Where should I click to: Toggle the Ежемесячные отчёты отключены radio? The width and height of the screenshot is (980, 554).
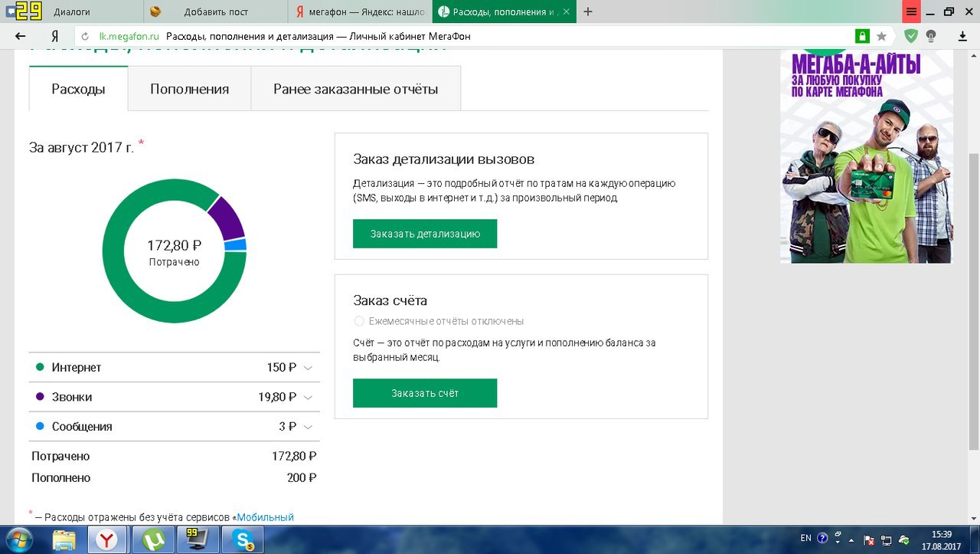[359, 321]
